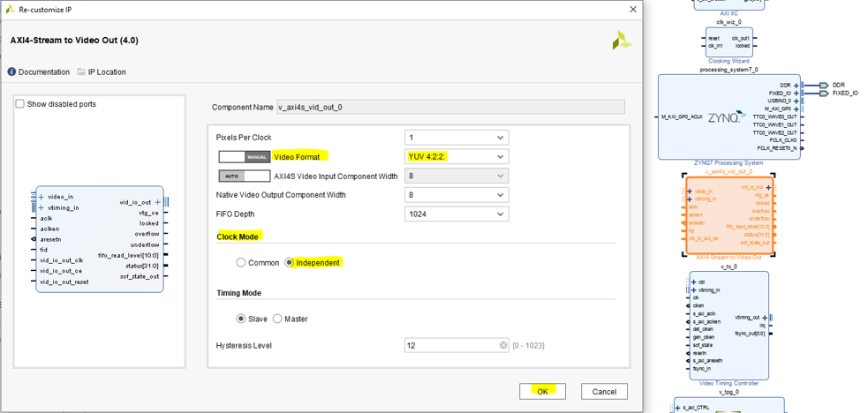Expand vid_io_out on diagram Video Out block
This screenshot has height=413, width=868.
coord(768,188)
